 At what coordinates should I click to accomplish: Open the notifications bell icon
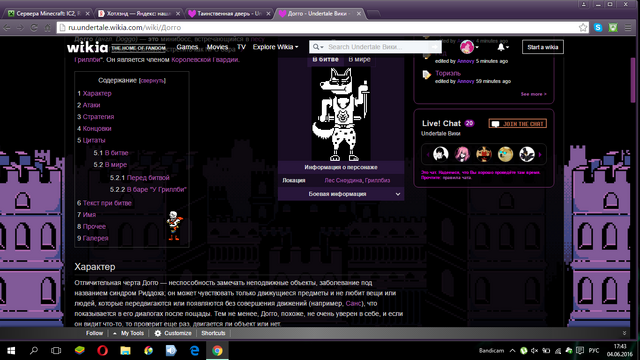point(501,47)
